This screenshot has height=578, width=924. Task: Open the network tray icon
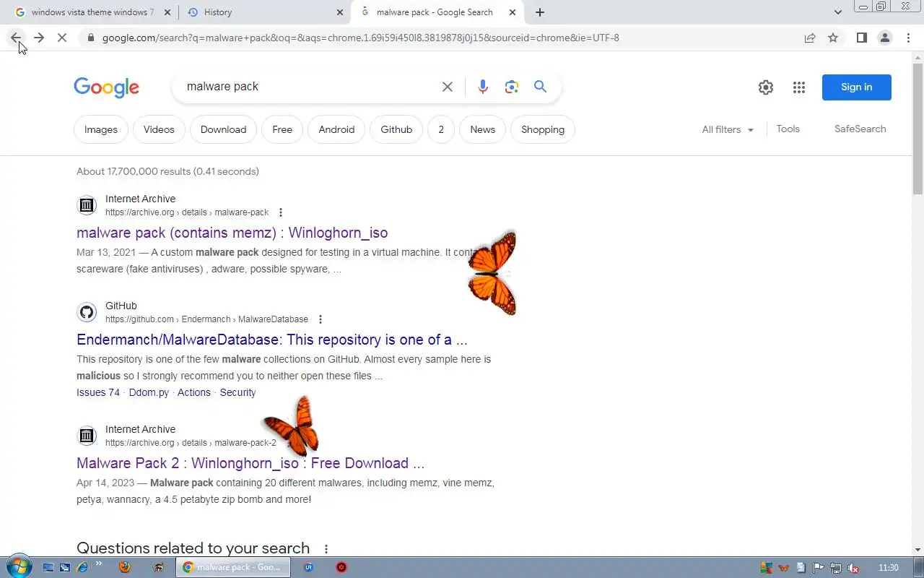836,568
